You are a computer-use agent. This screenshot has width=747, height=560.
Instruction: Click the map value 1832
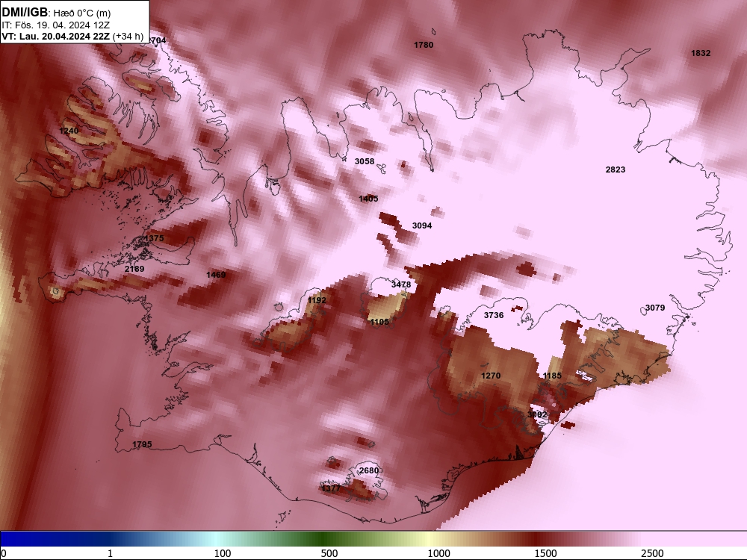701,53
